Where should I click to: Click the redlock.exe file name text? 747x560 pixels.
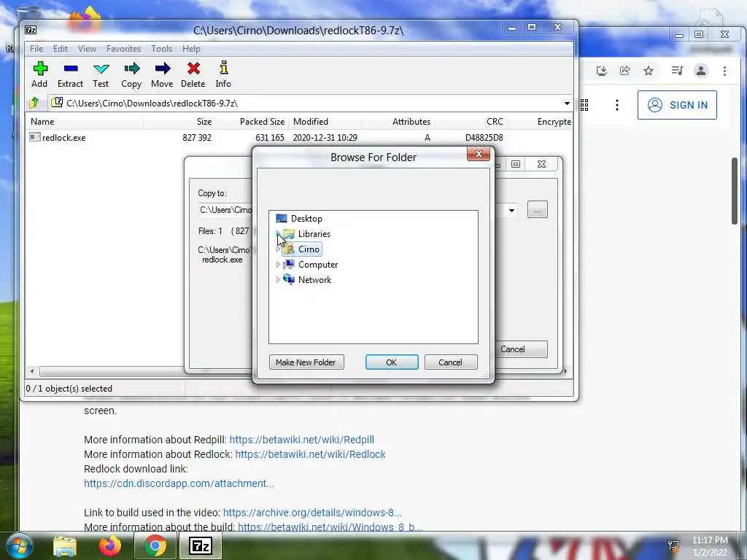coord(64,138)
